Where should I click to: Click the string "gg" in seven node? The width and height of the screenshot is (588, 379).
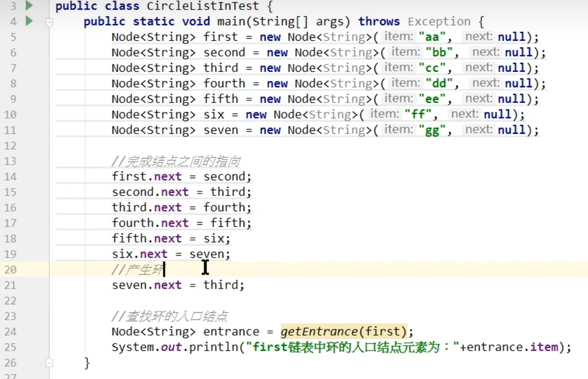tap(432, 130)
